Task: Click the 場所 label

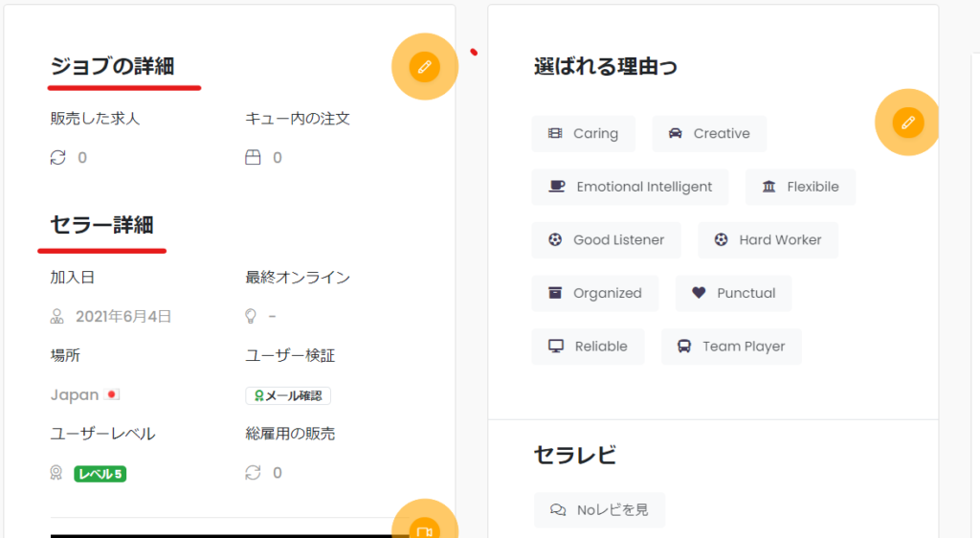Action: coord(65,355)
